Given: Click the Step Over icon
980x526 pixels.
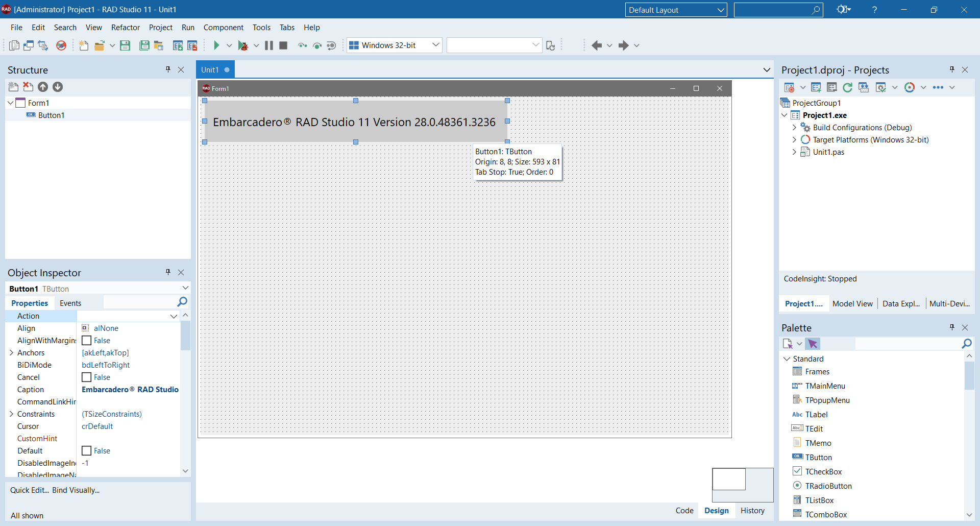Looking at the screenshot, I should (x=317, y=45).
